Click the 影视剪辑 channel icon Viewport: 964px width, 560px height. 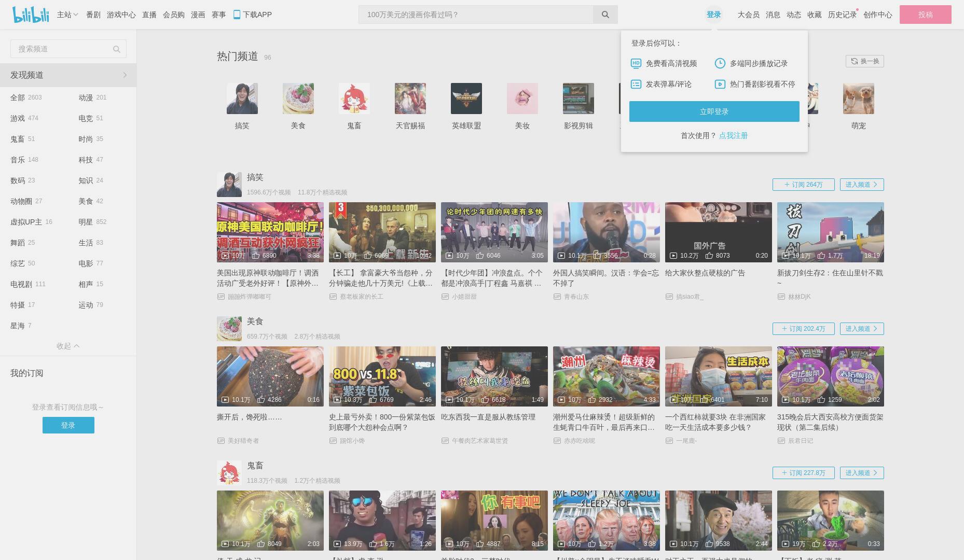click(579, 99)
